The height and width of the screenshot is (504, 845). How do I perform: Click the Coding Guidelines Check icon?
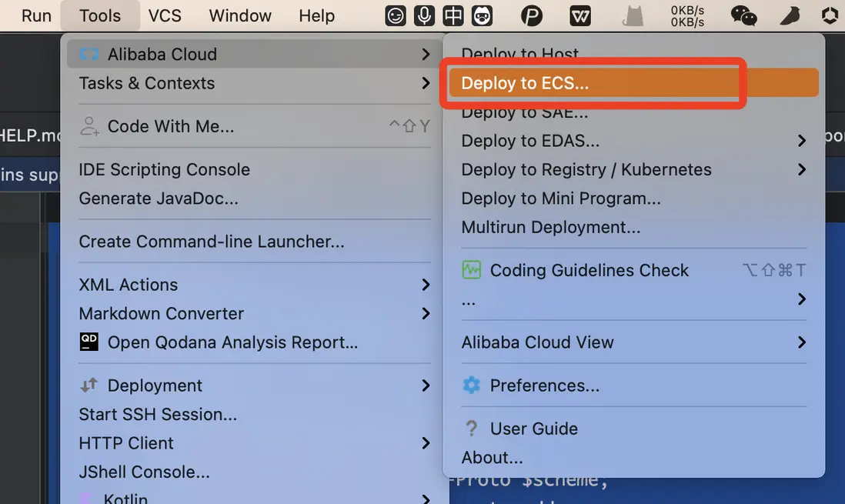pos(472,269)
